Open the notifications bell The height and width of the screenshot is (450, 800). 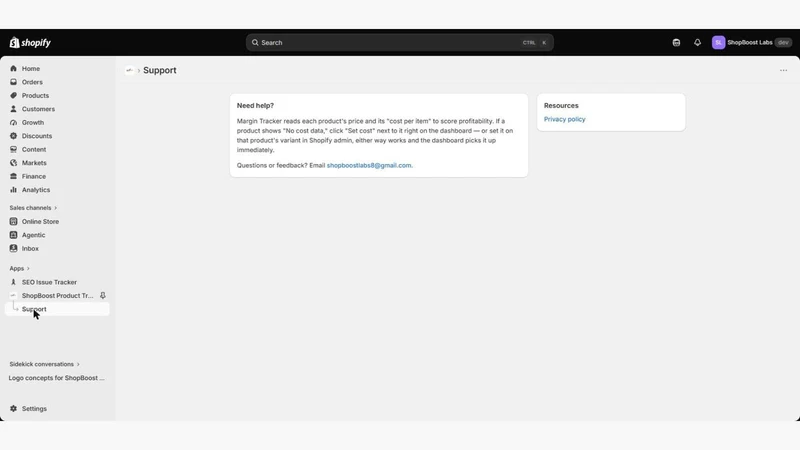coord(697,43)
